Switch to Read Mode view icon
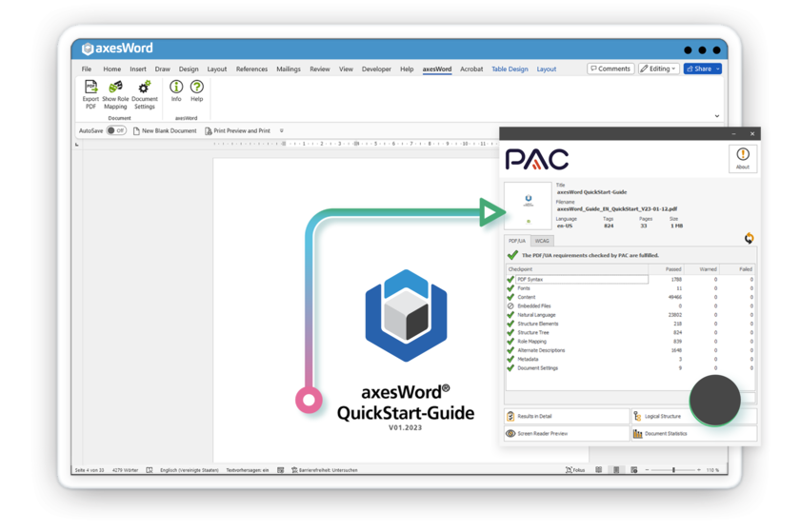The width and height of the screenshot is (800, 532). click(598, 470)
